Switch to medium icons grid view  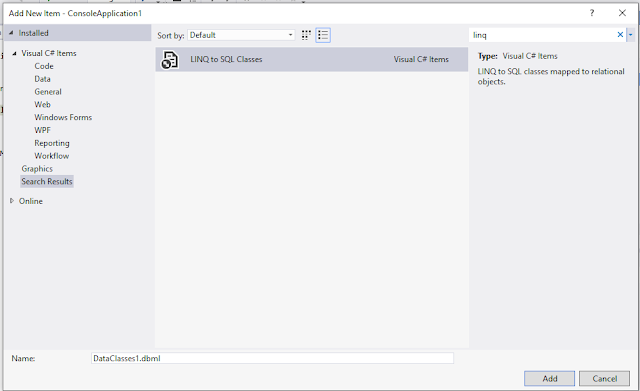pos(306,35)
